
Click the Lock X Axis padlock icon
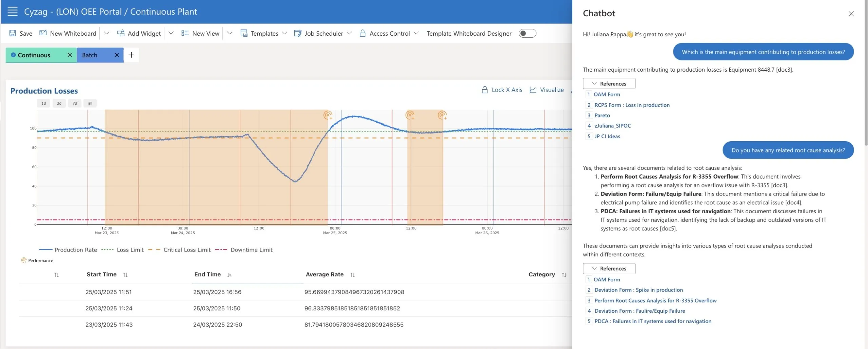point(485,90)
